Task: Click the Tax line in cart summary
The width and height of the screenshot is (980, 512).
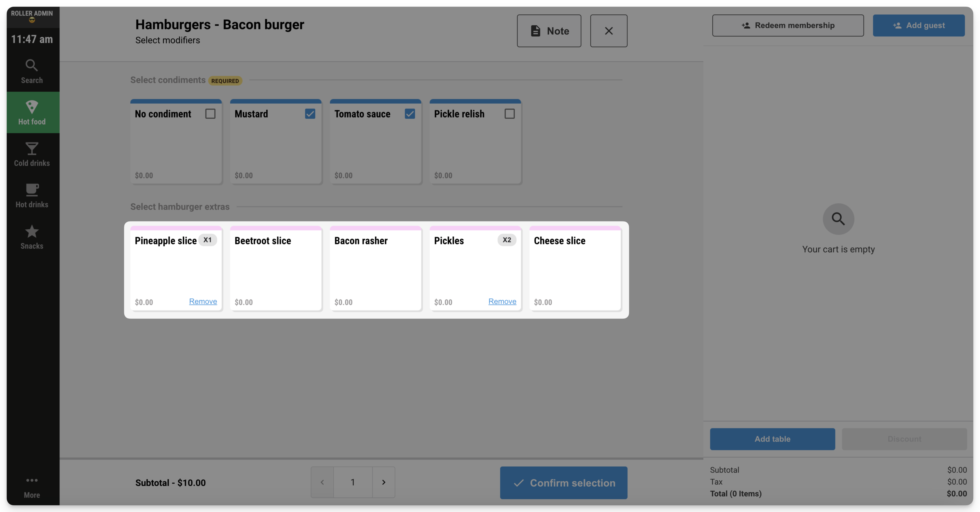Action: (838, 482)
